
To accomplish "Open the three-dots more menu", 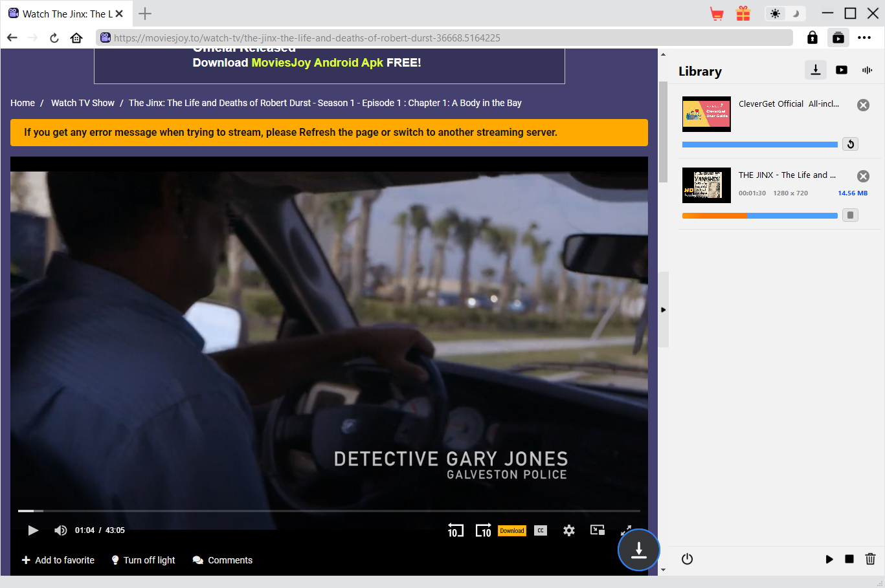I will 864,38.
